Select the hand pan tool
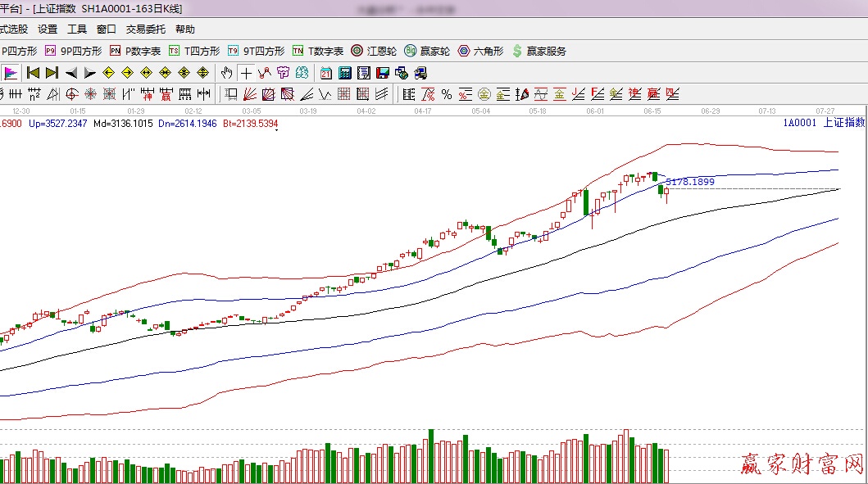This screenshot has width=868, height=484. coord(227,73)
